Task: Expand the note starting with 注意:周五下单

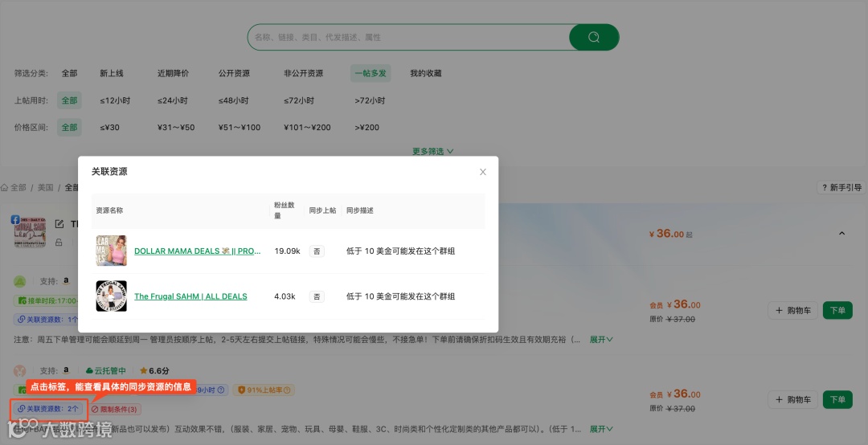Action: tap(601, 339)
